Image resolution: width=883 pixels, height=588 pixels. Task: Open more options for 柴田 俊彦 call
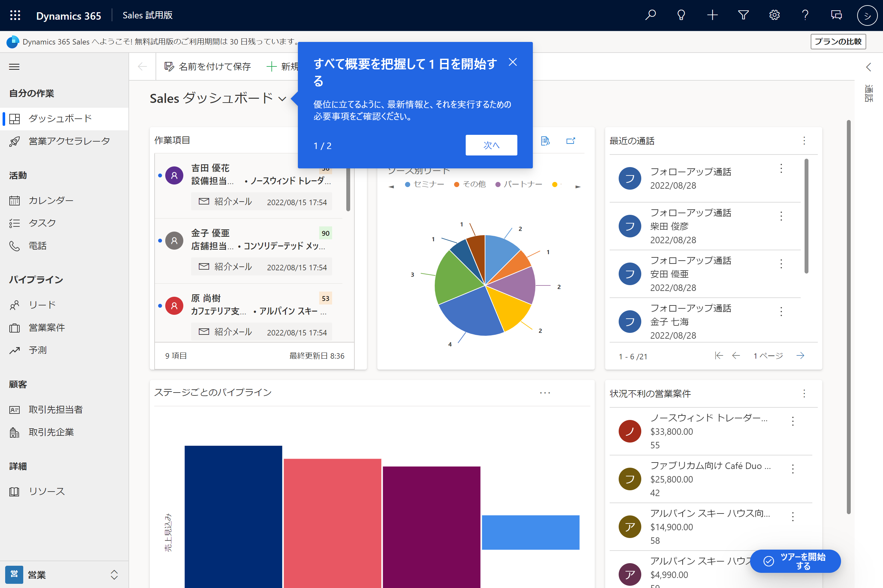pyautogui.click(x=781, y=216)
